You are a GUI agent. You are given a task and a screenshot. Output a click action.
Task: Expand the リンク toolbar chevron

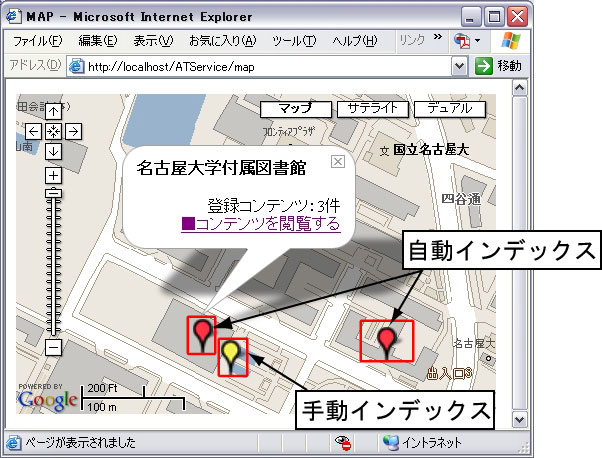(438, 37)
